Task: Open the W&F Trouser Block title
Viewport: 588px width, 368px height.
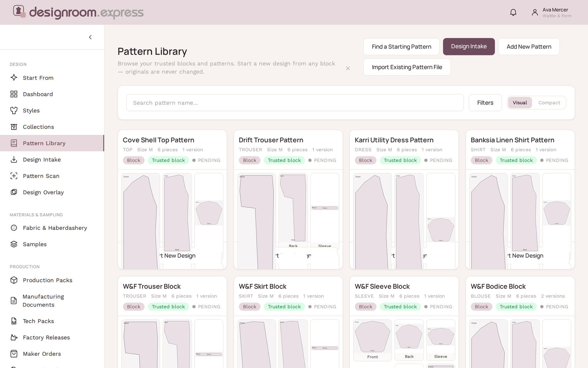Action: [x=152, y=286]
